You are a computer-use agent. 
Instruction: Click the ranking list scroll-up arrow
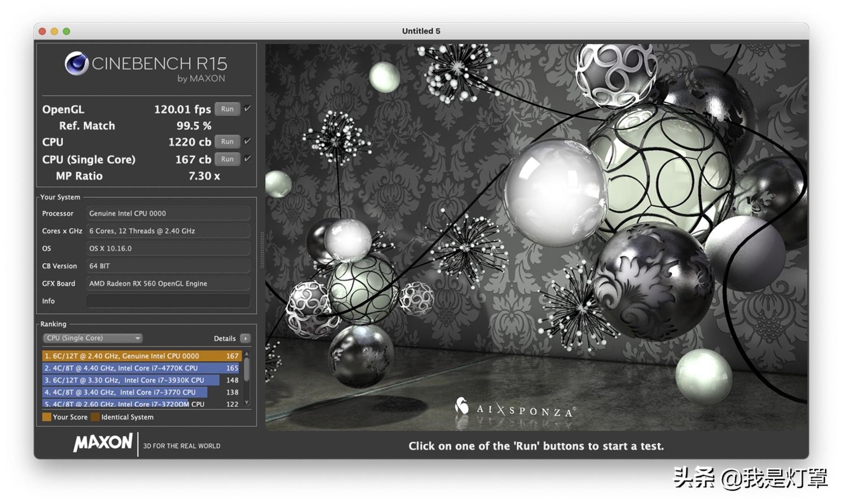247,354
